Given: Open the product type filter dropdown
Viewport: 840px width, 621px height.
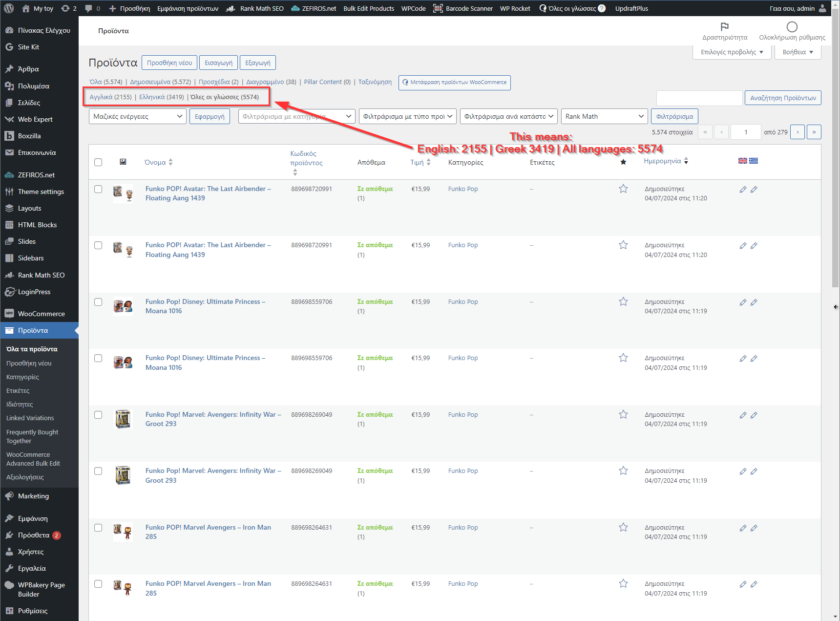Looking at the screenshot, I should (x=408, y=116).
